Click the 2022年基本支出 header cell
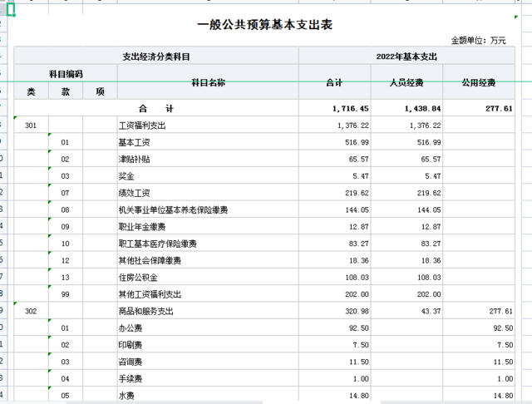This screenshot has width=532, height=404. (406, 57)
